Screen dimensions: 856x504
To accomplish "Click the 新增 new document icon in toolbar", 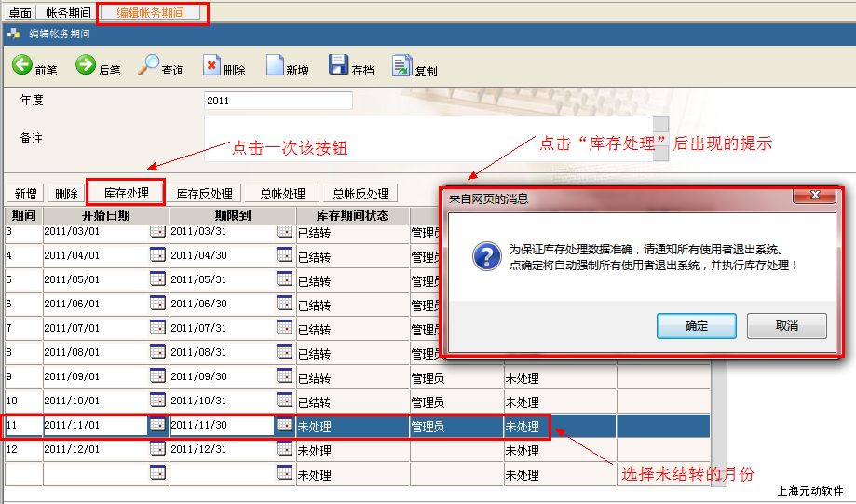I will coord(275,66).
